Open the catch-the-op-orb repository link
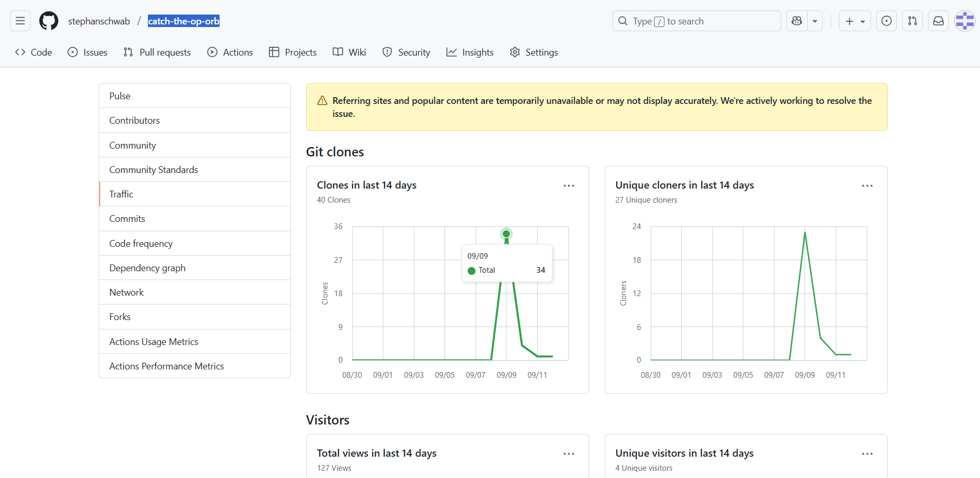 pos(184,21)
